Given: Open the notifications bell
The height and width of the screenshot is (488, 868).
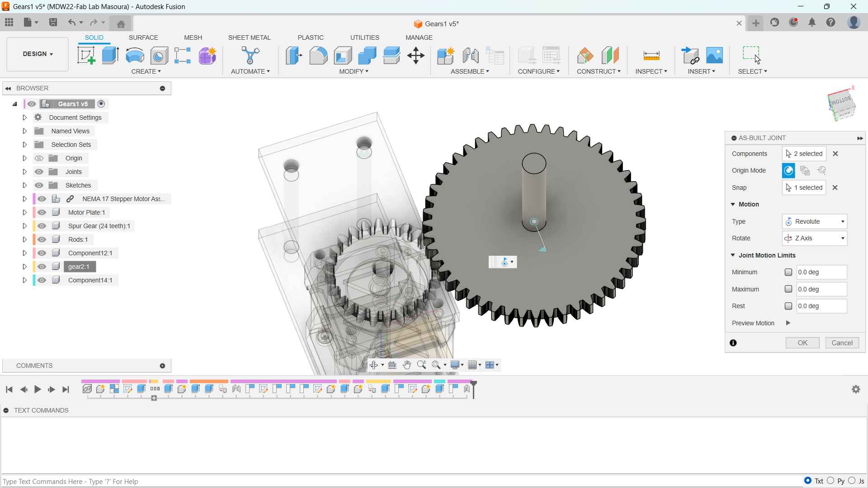Looking at the screenshot, I should pyautogui.click(x=812, y=23).
